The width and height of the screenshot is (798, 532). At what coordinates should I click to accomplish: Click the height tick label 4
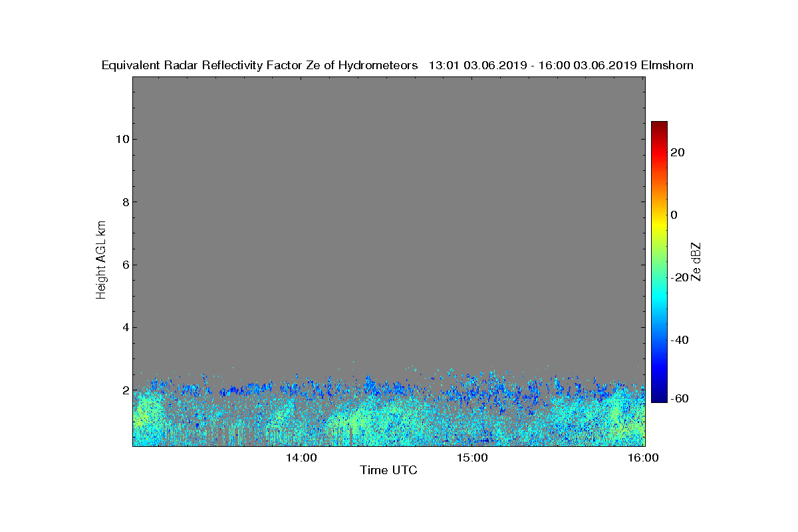click(x=124, y=327)
